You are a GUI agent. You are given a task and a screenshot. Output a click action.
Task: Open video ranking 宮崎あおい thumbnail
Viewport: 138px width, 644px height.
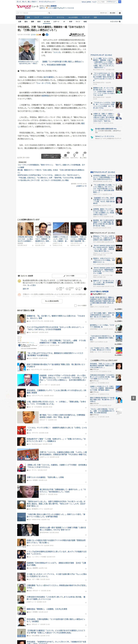coord(119,238)
